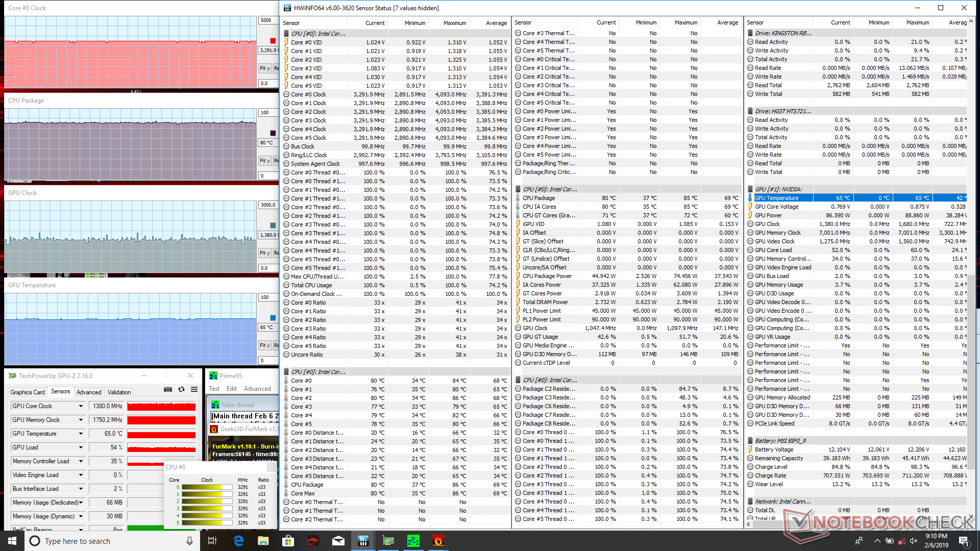Click red color swatch on Core #0 Clock graph
This screenshot has width=980, height=551.
(273, 41)
